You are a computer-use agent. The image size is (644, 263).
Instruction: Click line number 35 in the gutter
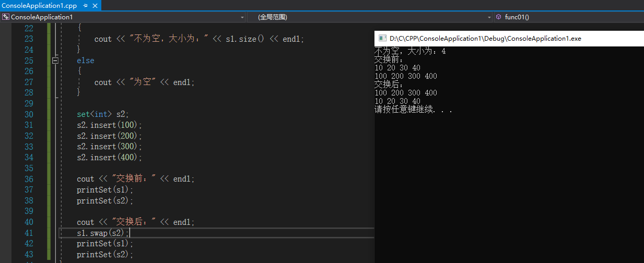[29, 168]
